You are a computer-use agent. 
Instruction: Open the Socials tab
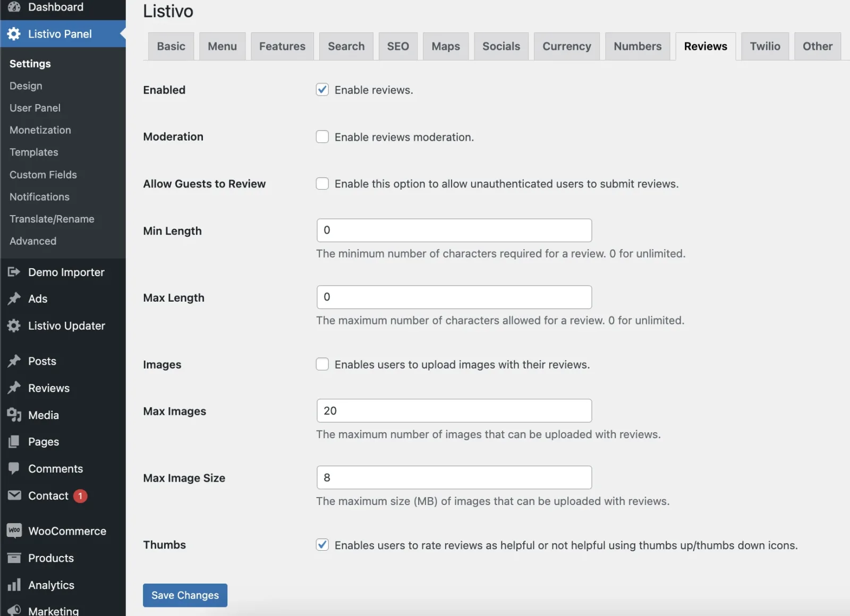point(501,46)
